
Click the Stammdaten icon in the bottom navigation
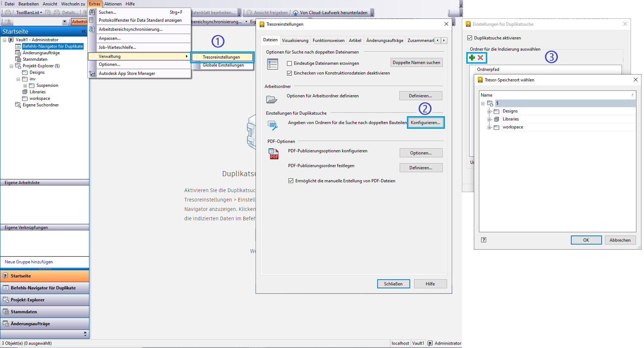pos(5,312)
